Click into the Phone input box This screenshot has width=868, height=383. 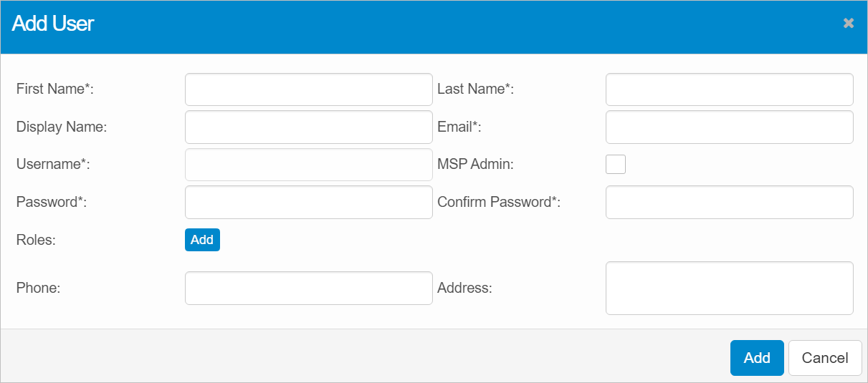308,288
